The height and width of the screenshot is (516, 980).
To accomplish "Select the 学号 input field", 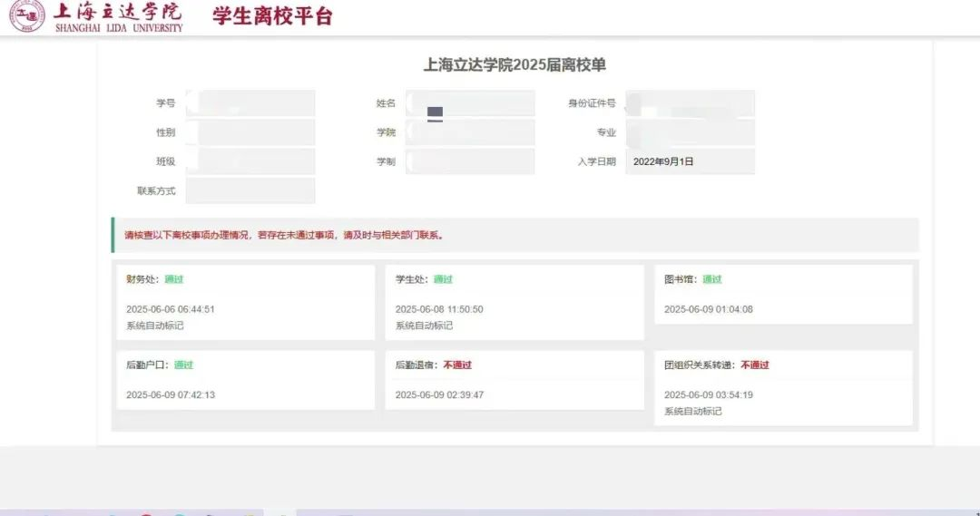I will click(x=250, y=103).
